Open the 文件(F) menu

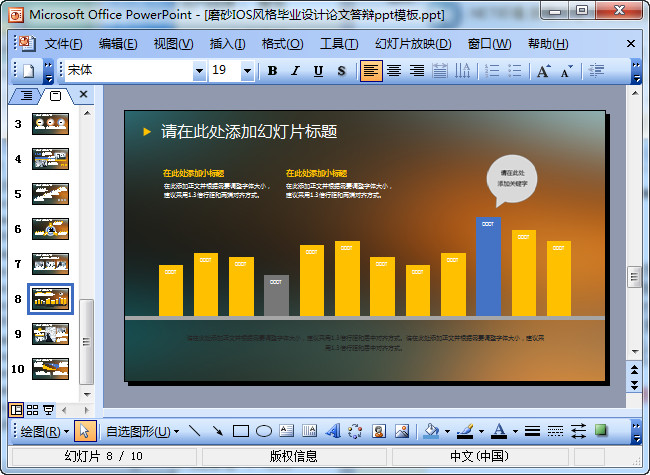click(x=63, y=44)
